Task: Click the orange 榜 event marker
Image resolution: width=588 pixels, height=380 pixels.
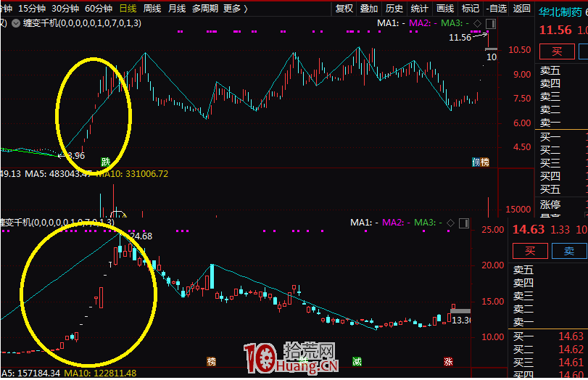Action: [x=212, y=362]
